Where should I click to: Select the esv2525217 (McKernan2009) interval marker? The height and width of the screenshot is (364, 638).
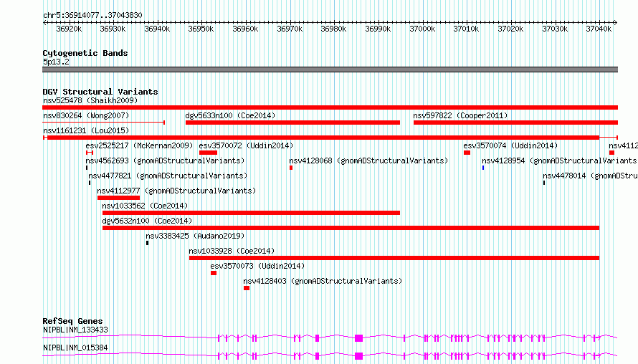pos(90,153)
